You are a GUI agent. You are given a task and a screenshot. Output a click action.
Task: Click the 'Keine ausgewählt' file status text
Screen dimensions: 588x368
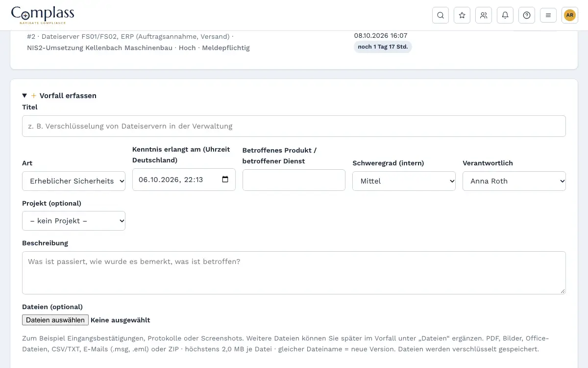[x=121, y=320]
